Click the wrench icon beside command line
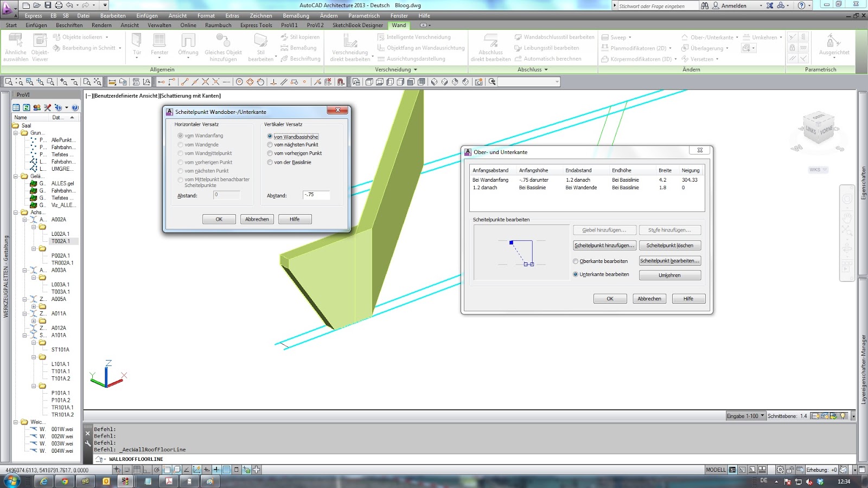Image resolution: width=868 pixels, height=488 pixels. click(88, 443)
